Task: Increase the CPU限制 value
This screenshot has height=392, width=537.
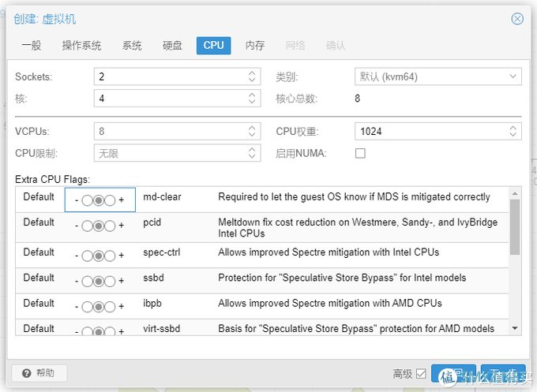Action: tap(252, 150)
